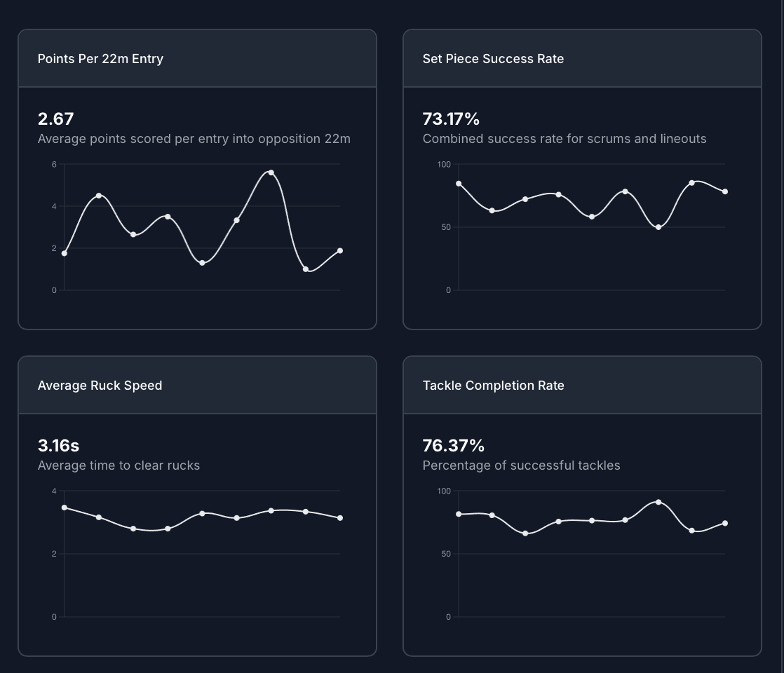Image resolution: width=784 pixels, height=673 pixels.
Task: Click the 3.16s ruck speed value
Action: pyautogui.click(x=58, y=446)
